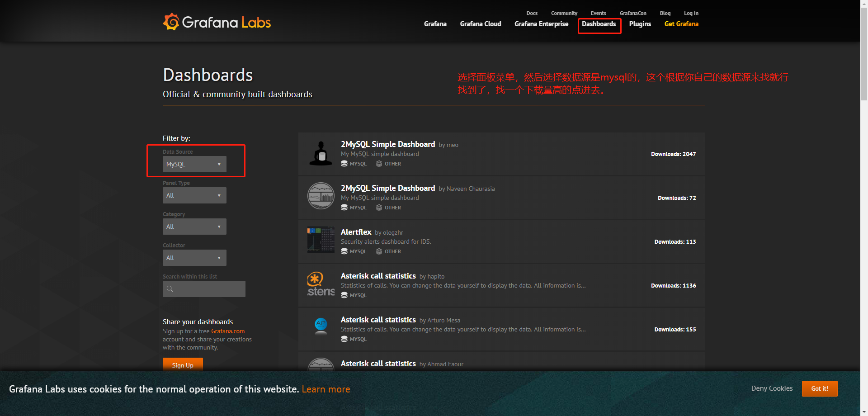This screenshot has width=868, height=416.
Task: Click Arturo Mesa's avatar icon
Action: [321, 326]
